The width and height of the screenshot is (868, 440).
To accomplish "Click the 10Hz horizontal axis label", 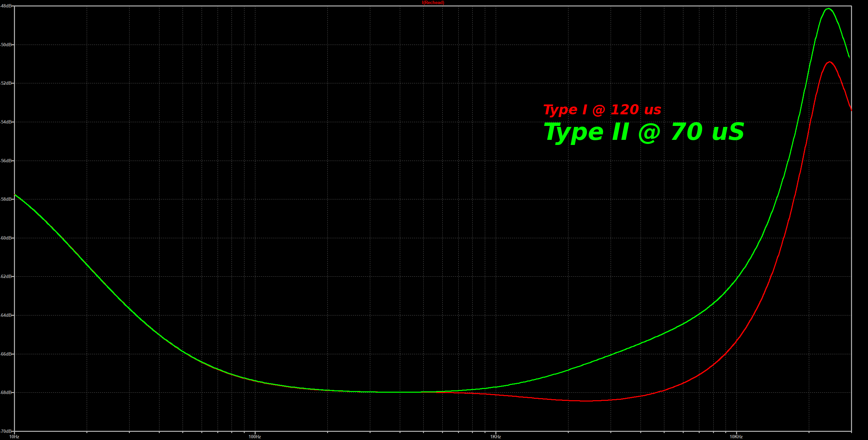I will pyautogui.click(x=14, y=437).
